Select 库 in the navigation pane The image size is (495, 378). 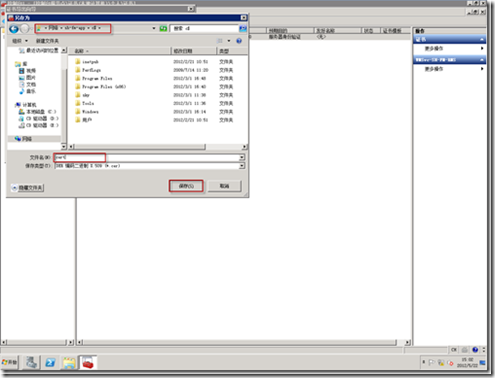[21, 64]
